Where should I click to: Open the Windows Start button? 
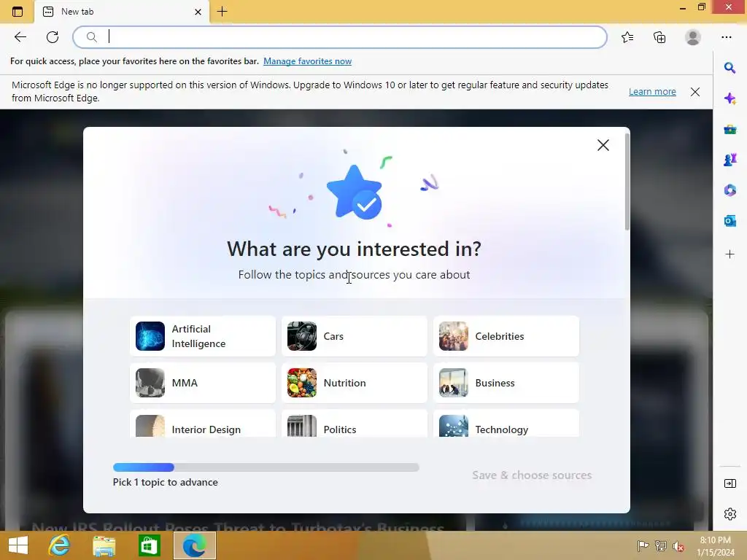click(18, 545)
